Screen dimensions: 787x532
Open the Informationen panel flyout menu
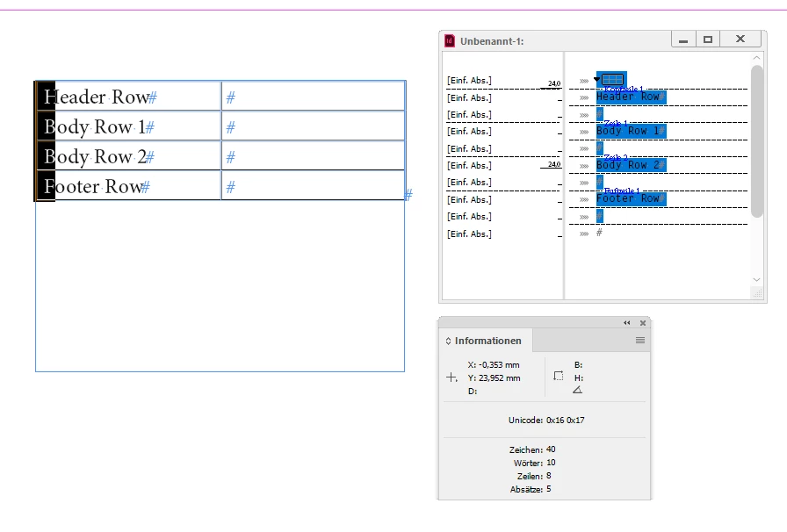640,341
